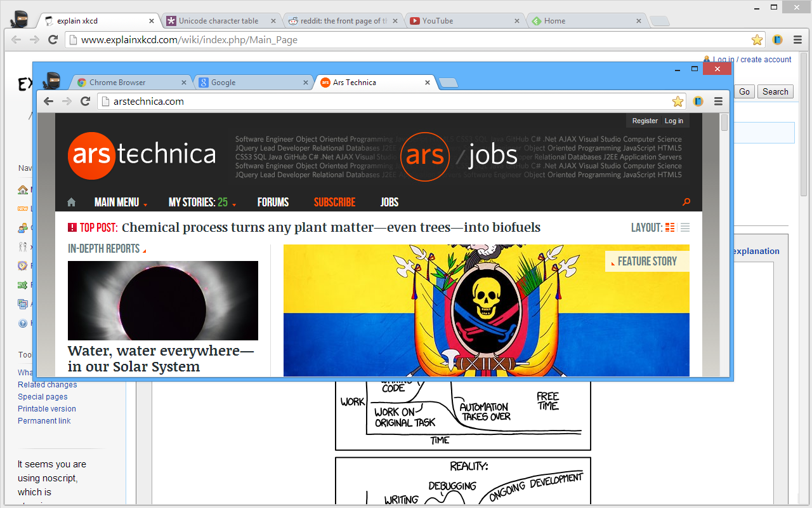The width and height of the screenshot is (812, 508).
Task: Click the Register link on Ars Technica
Action: 645,121
